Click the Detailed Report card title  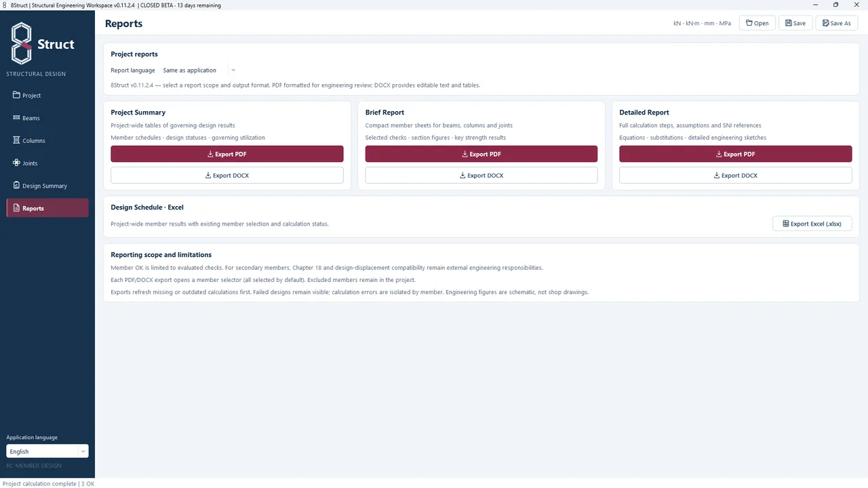pos(644,113)
